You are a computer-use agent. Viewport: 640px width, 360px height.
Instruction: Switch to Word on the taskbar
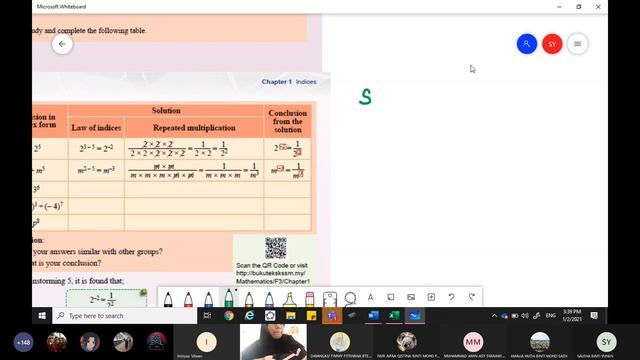pos(373,316)
